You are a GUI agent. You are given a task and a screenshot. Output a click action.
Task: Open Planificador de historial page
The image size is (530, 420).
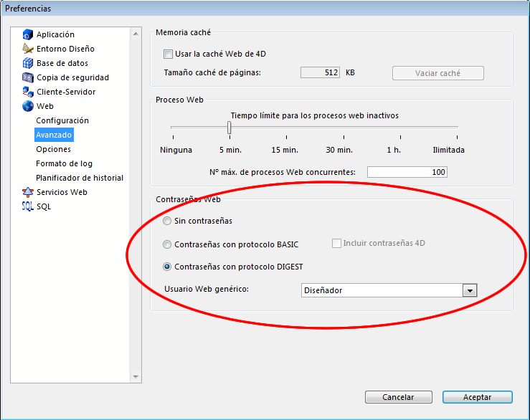point(80,178)
